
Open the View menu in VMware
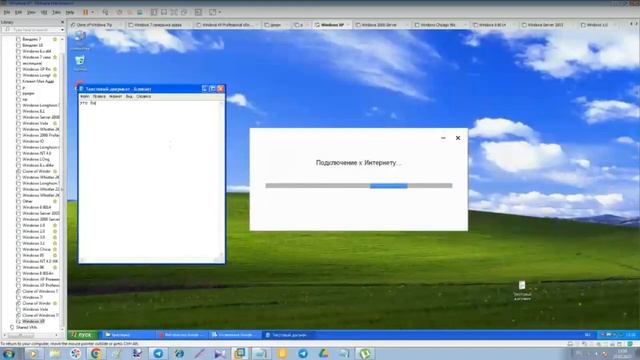(31, 12)
